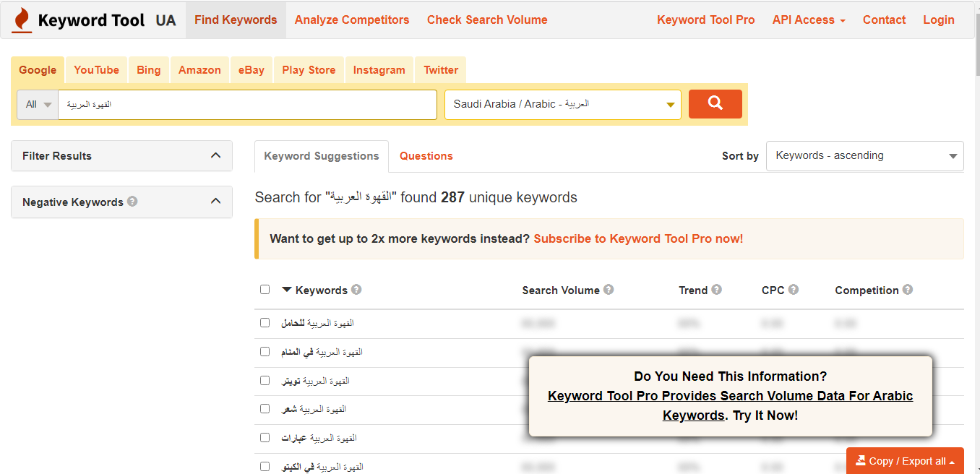This screenshot has height=474, width=980.
Task: Switch to the Twitter tab
Action: tap(441, 70)
